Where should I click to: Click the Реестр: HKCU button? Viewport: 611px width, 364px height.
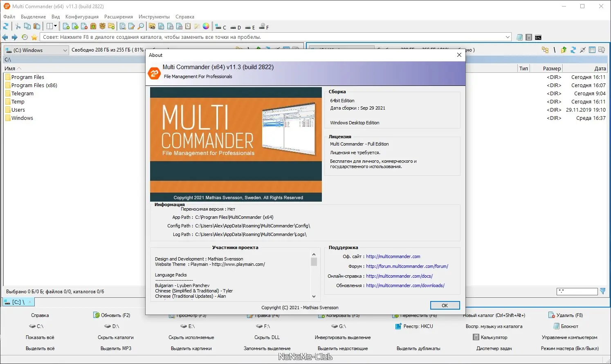point(414,326)
